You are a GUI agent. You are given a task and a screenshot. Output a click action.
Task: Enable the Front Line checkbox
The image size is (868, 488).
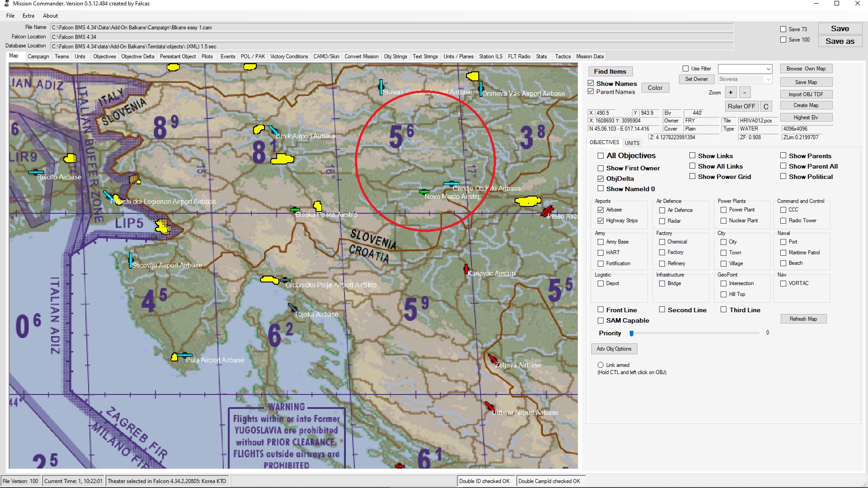click(601, 310)
